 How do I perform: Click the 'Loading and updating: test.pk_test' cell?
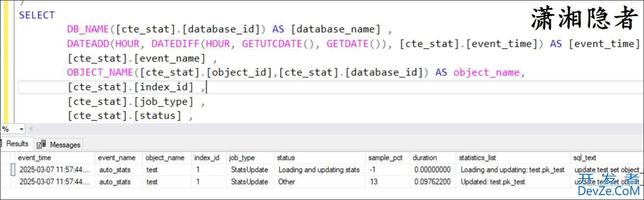[x=512, y=169]
